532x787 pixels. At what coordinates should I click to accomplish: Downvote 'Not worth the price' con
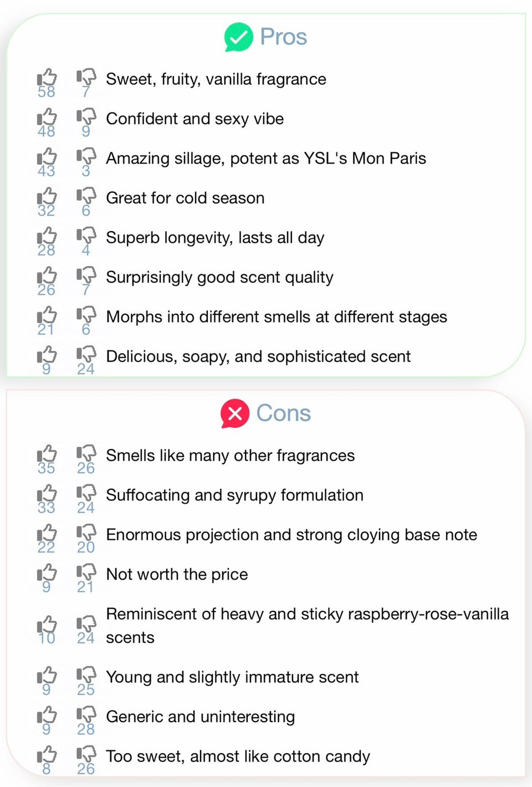86,573
